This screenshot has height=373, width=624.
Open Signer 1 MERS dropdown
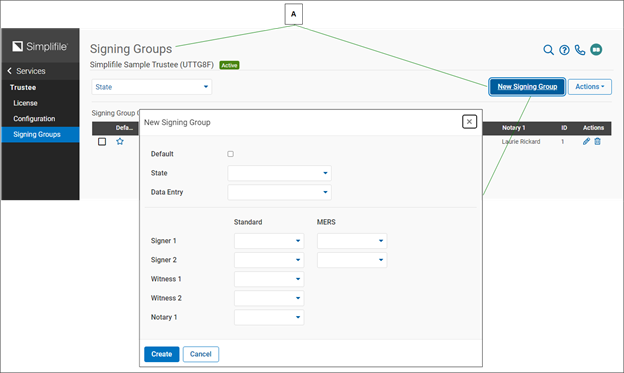[352, 241]
